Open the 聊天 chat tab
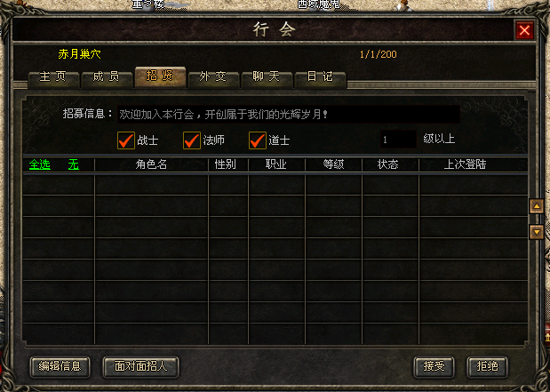Screen dimensions: 550x392 pyautogui.click(x=267, y=77)
